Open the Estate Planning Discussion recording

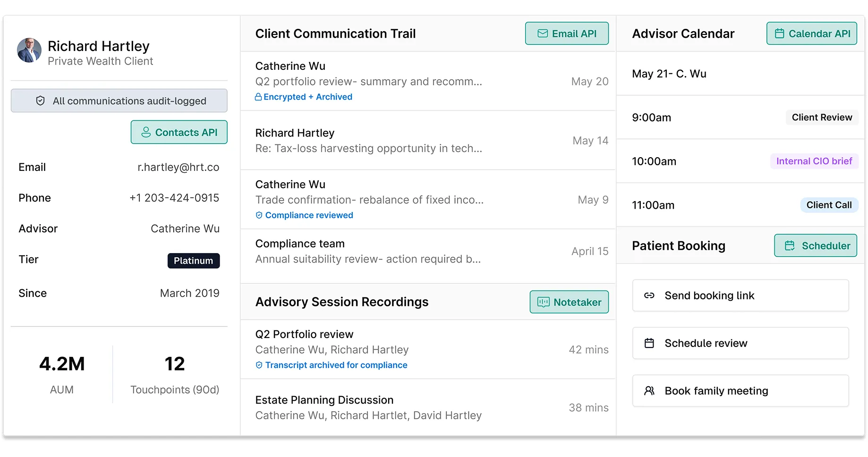click(x=428, y=407)
